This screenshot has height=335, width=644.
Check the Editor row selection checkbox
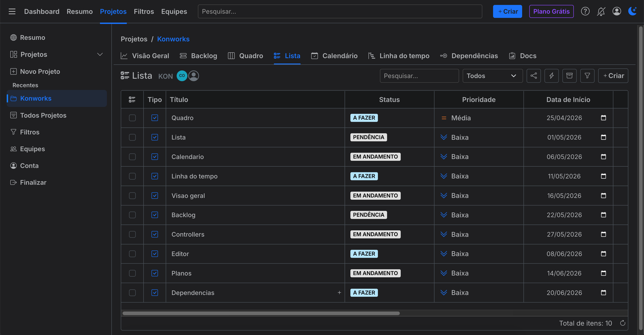(132, 254)
